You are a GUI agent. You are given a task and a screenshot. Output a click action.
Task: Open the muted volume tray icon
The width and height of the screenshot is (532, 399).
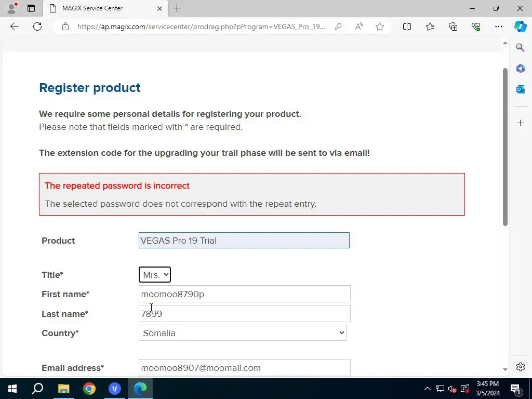453,389
